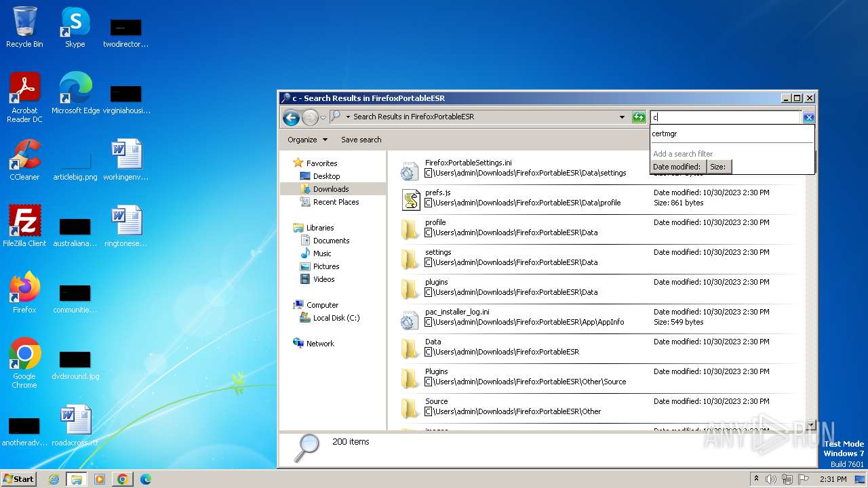Select the FirefoxPortableSettings.ini result
868x488 pixels.
(597, 168)
